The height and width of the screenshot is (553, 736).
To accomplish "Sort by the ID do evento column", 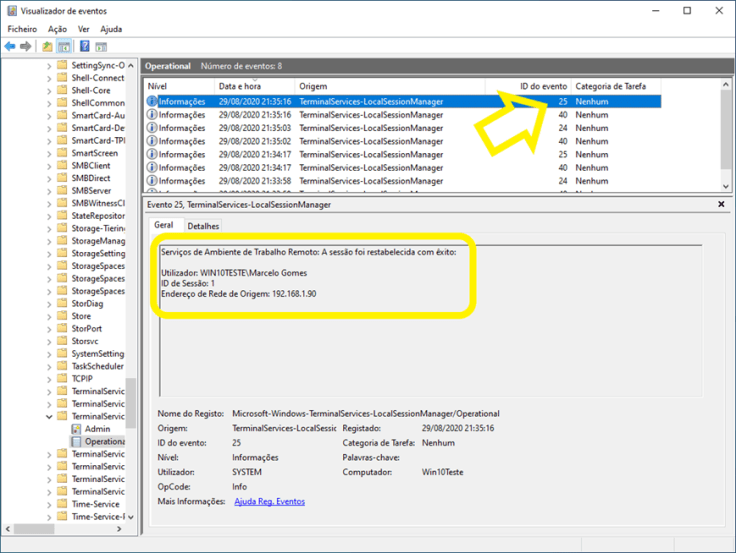I will tap(543, 87).
